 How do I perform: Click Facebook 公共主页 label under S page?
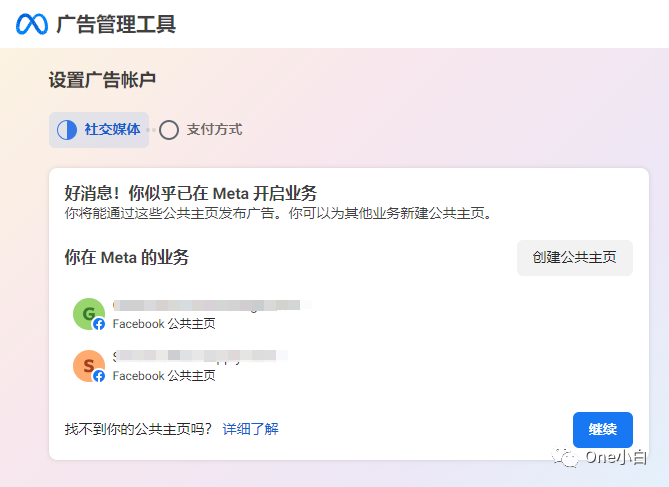164,376
